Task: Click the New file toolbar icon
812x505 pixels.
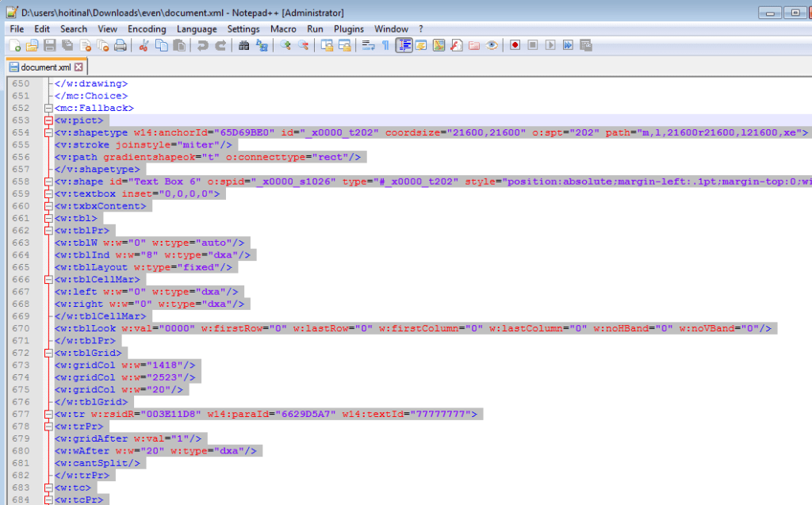Action: (14, 46)
